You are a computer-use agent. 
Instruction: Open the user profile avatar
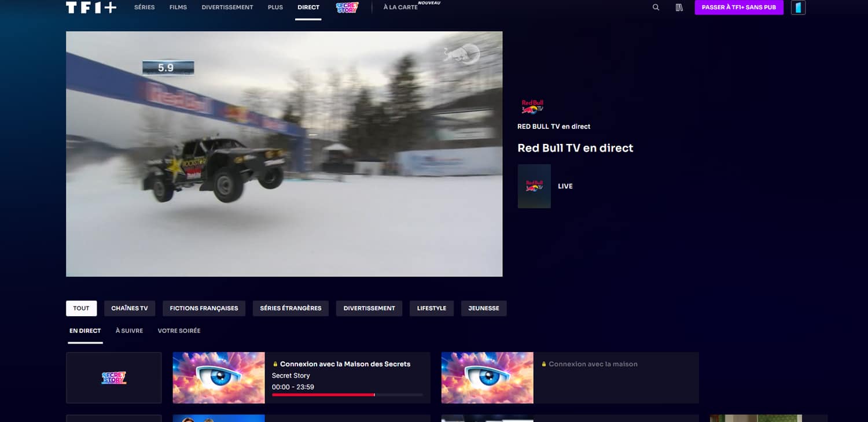[798, 8]
